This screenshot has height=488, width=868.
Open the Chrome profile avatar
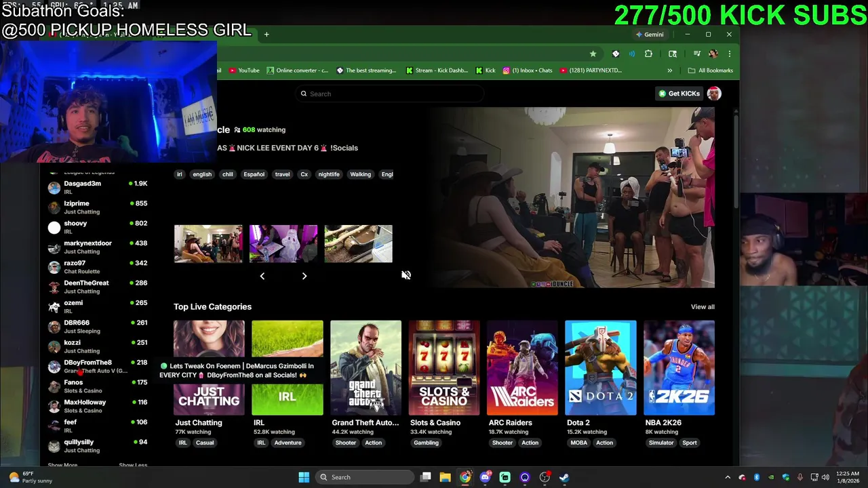pyautogui.click(x=713, y=54)
